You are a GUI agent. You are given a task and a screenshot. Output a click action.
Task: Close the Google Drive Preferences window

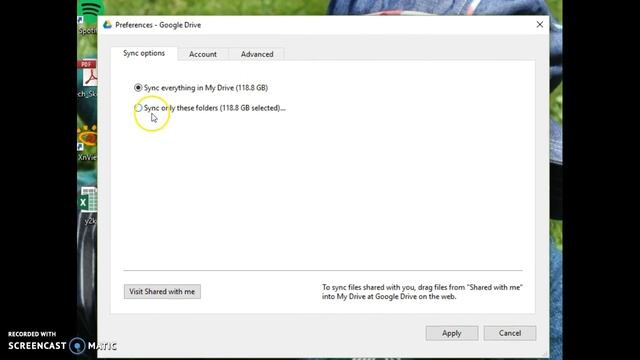click(x=540, y=24)
